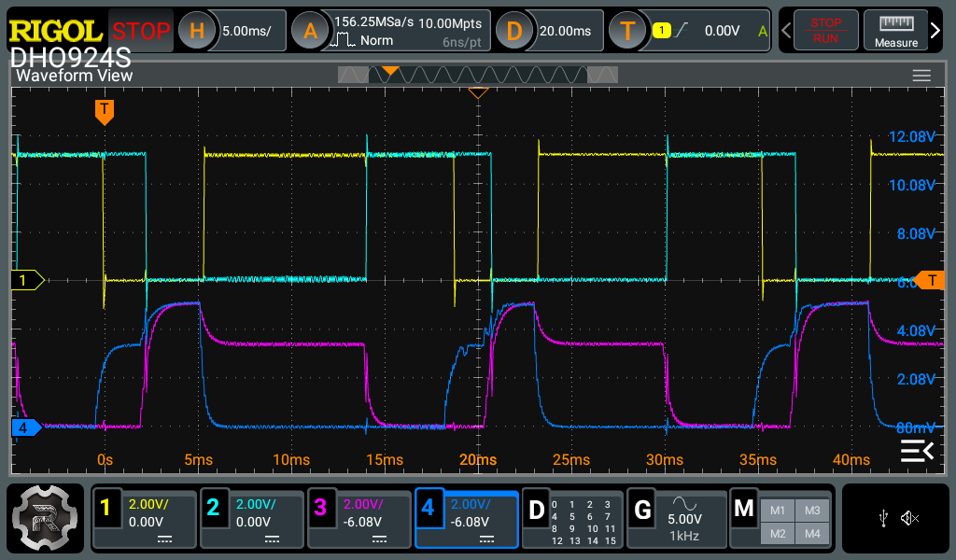The image size is (956, 560).
Task: Click the waveform memory position bar
Action: click(x=477, y=74)
